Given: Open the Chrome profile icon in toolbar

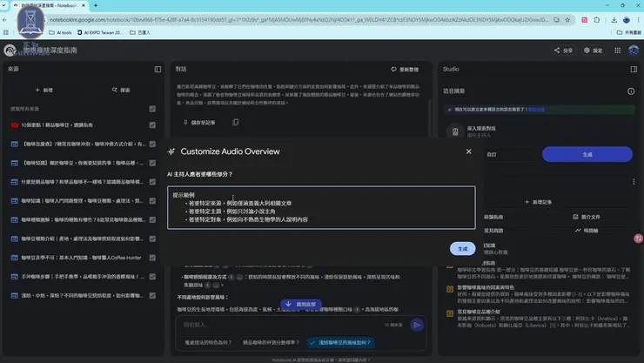Looking at the screenshot, I should (x=627, y=20).
